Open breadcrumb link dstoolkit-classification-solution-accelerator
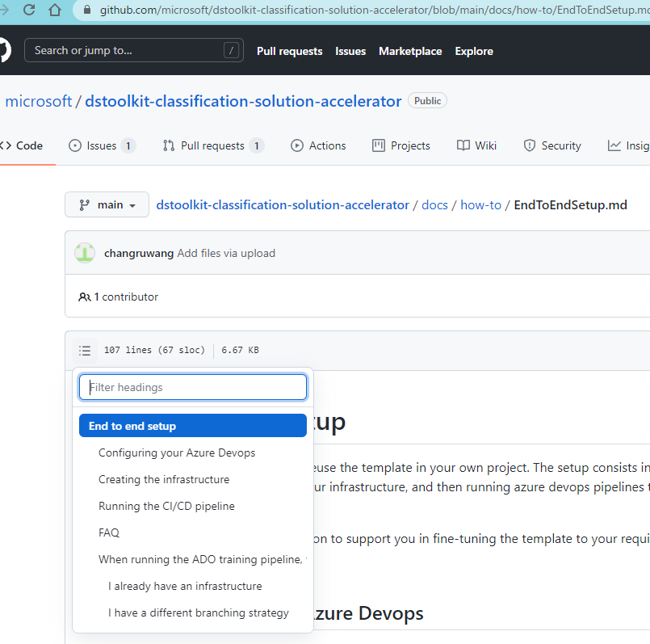Screen dimensions: 650x644 click(283, 205)
